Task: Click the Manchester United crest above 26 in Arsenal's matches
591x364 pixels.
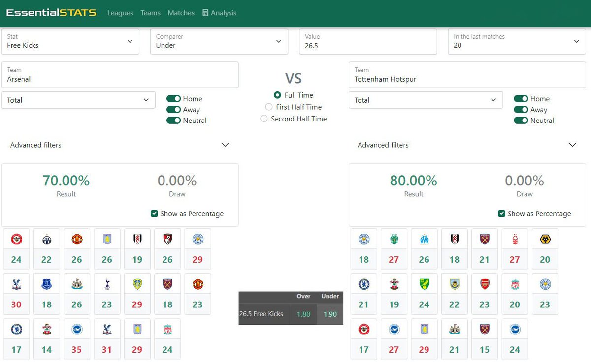Action: [77, 240]
